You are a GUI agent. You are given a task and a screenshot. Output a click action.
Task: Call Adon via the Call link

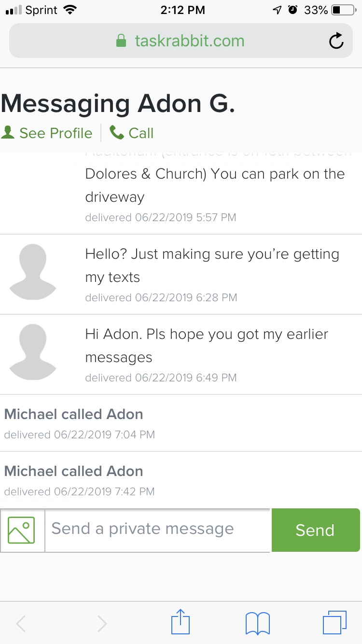140,133
